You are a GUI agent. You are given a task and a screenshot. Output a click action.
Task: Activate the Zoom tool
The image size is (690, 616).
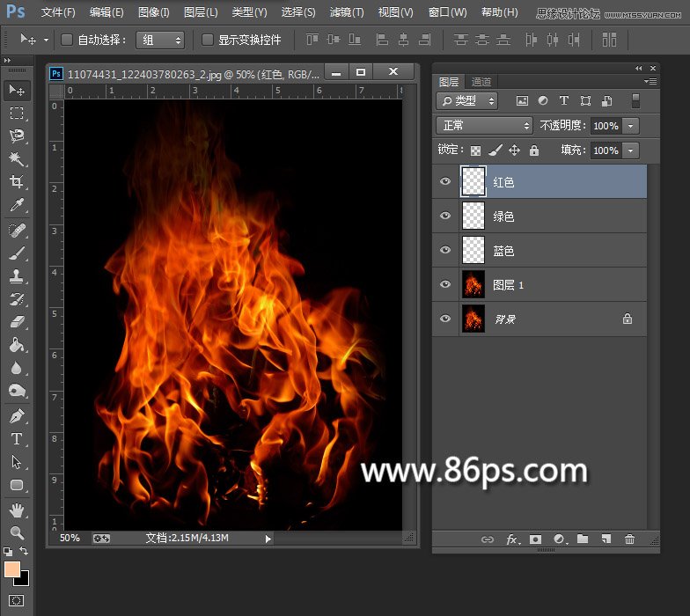tap(17, 532)
